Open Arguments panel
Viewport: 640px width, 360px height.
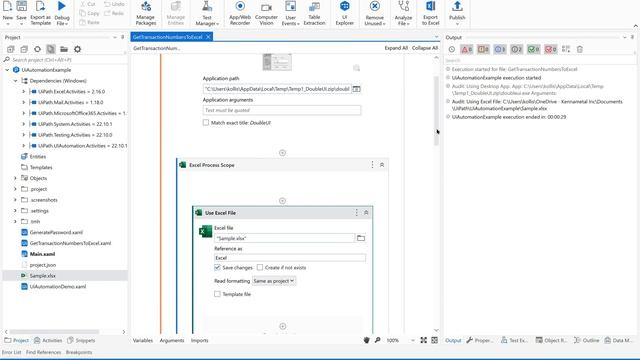tap(172, 340)
